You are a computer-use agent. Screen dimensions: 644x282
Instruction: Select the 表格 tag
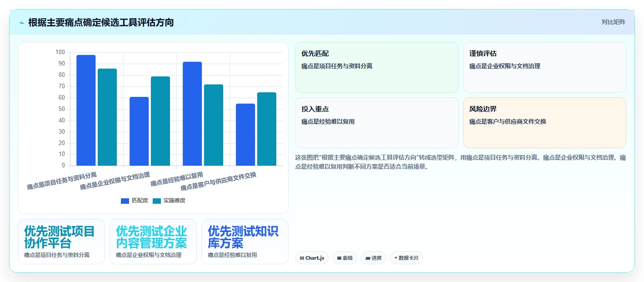click(345, 258)
